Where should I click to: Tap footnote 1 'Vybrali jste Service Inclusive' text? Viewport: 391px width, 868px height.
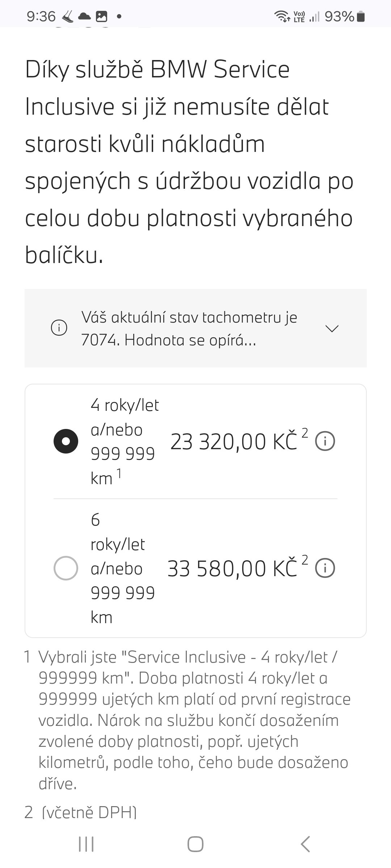[194, 720]
